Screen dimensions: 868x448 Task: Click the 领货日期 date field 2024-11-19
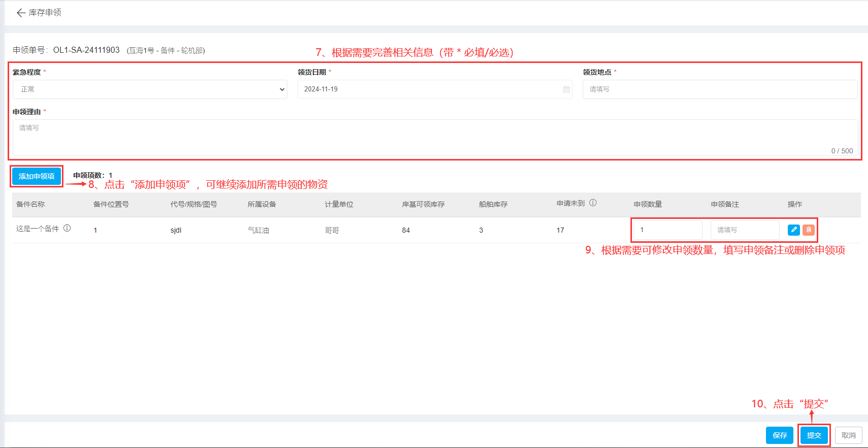pyautogui.click(x=435, y=89)
